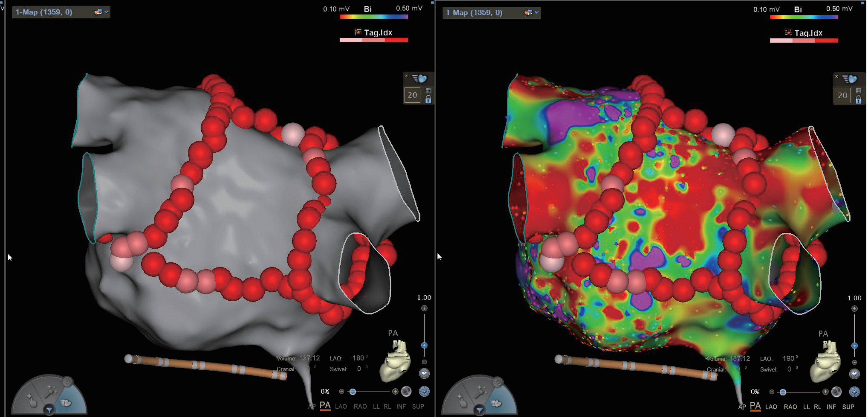Toggle lock icon in left panel widget
868x419 pixels.
[x=428, y=100]
